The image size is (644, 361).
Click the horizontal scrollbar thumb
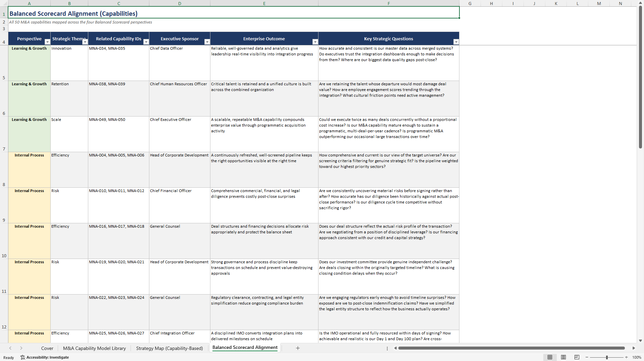coord(511,348)
